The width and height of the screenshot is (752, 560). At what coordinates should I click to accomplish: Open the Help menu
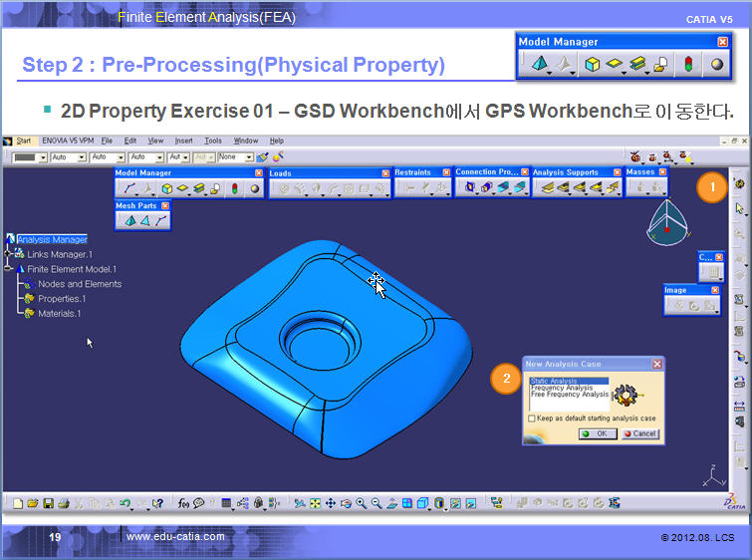(276, 140)
